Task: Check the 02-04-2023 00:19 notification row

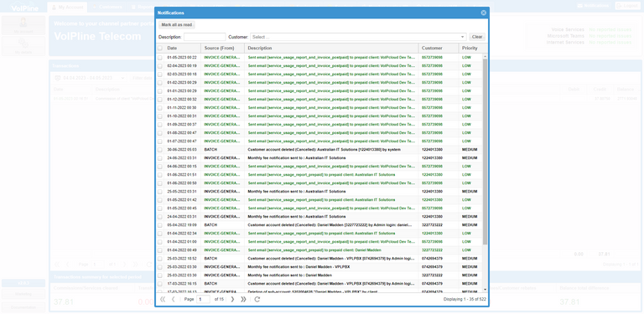Action: coord(160,65)
